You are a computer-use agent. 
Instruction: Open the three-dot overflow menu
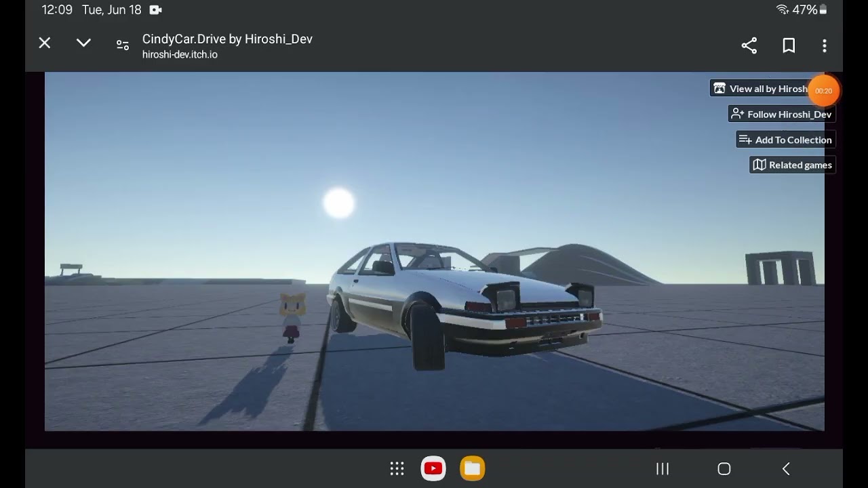[825, 45]
